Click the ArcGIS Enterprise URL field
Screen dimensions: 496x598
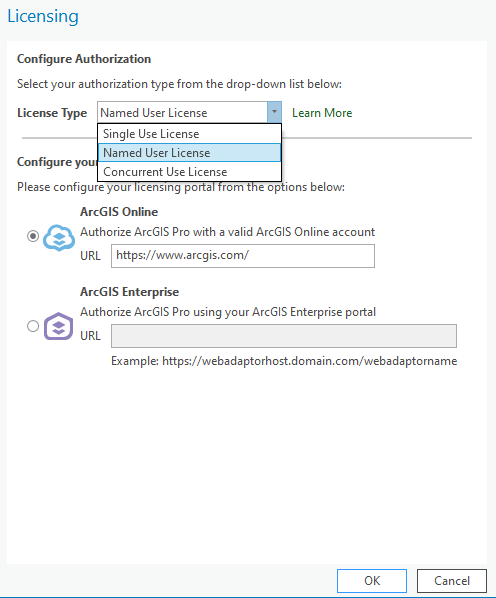(284, 336)
